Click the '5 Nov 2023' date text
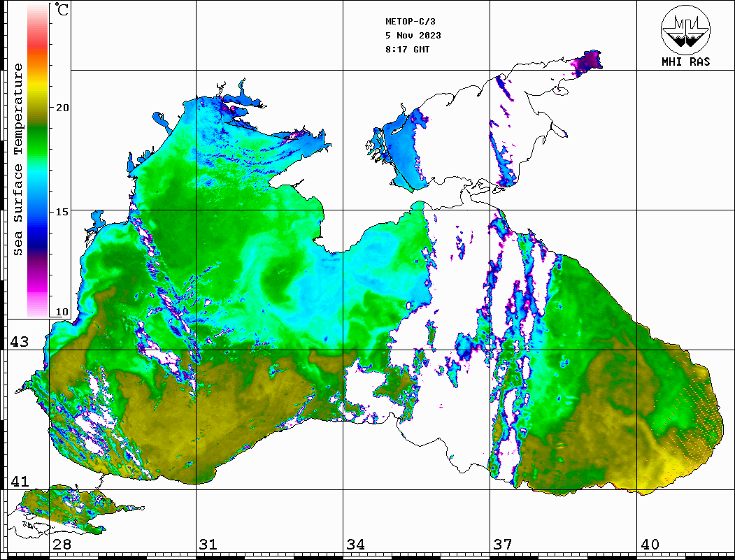 413,36
